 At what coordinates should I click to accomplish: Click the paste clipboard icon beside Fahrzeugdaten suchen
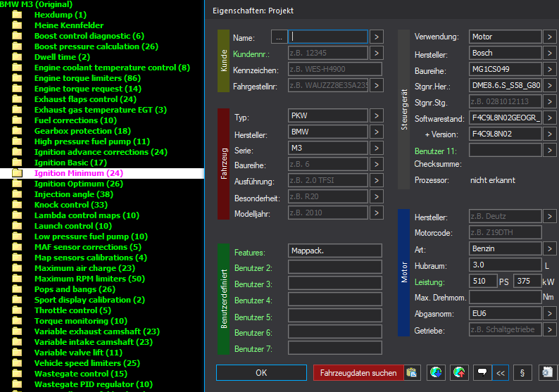[412, 372]
